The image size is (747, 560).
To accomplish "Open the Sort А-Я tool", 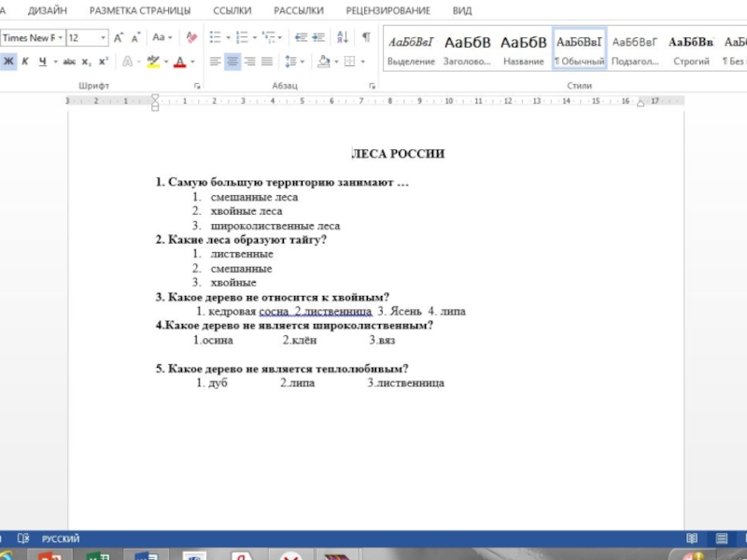I will click(342, 37).
